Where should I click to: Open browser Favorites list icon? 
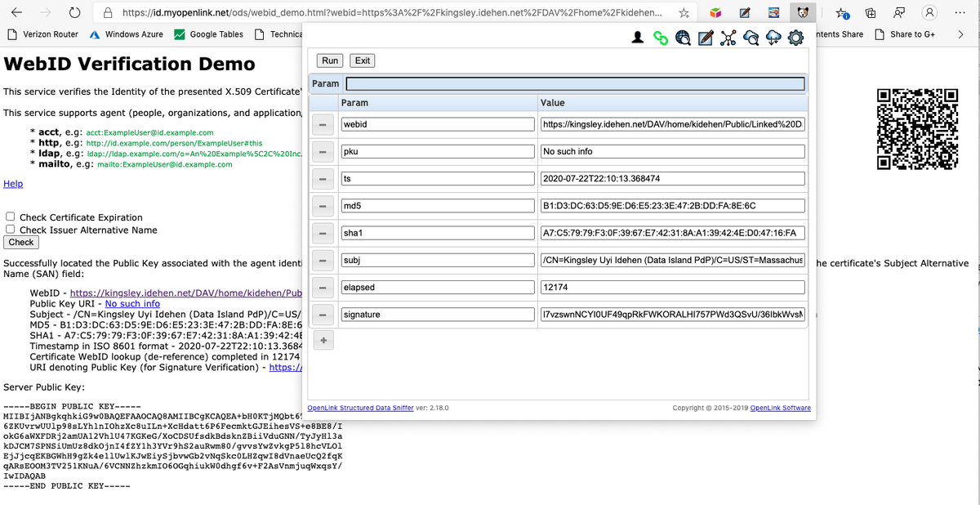841,13
